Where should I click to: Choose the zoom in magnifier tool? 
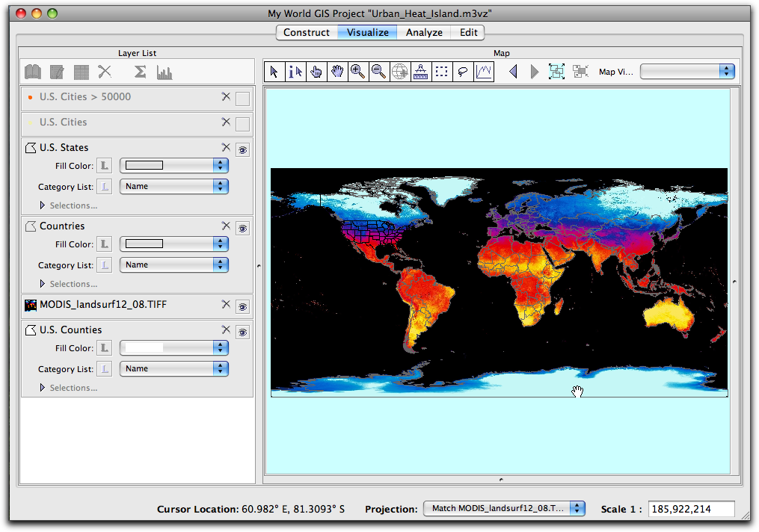point(358,72)
